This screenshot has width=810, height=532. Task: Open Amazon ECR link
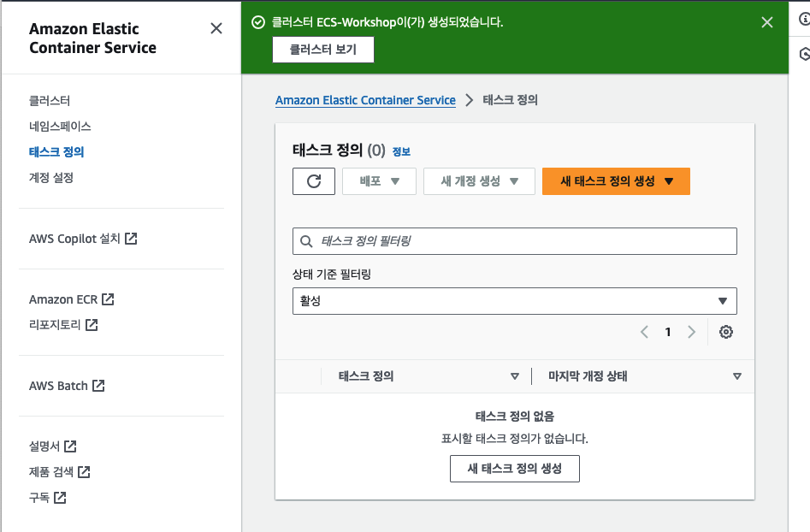coord(63,299)
